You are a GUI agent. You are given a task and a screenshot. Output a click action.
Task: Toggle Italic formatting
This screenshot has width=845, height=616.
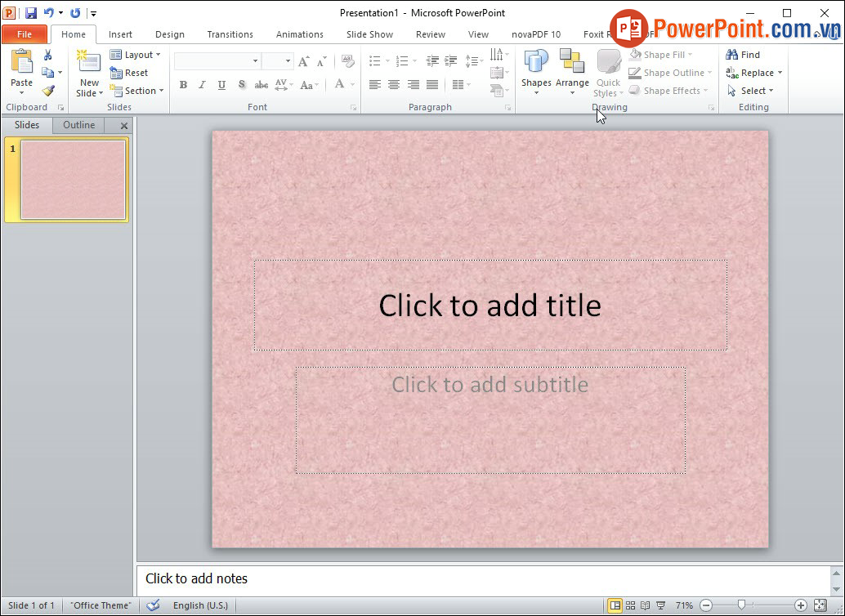(x=202, y=85)
